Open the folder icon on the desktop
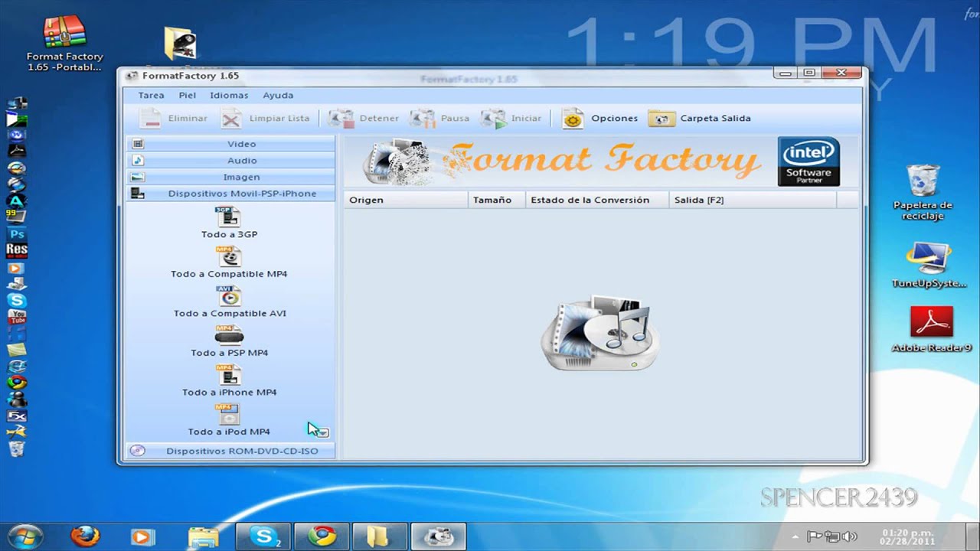 (x=181, y=44)
